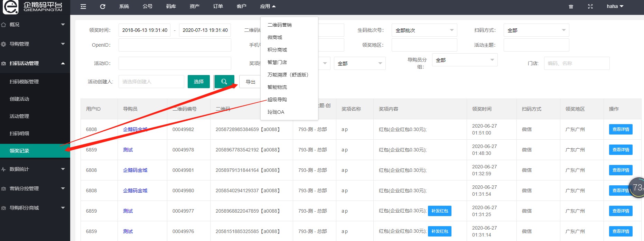Click the refresh icon in top bar
This screenshot has width=644, height=241.
tap(103, 7)
